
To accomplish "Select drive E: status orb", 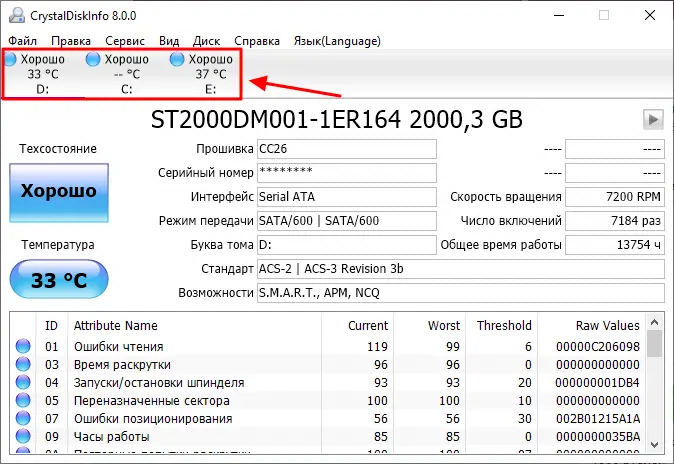I will (178, 60).
